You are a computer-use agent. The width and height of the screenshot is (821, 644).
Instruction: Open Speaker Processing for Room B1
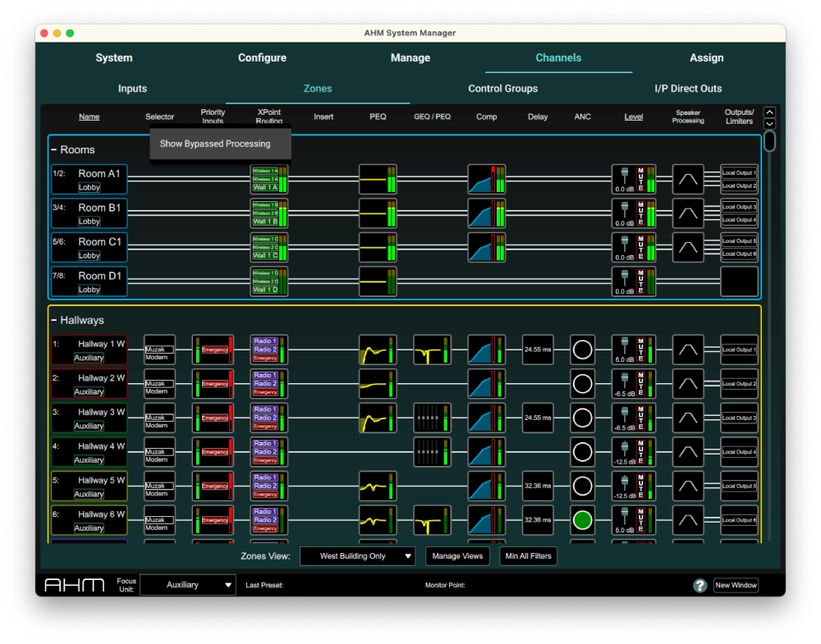point(688,212)
